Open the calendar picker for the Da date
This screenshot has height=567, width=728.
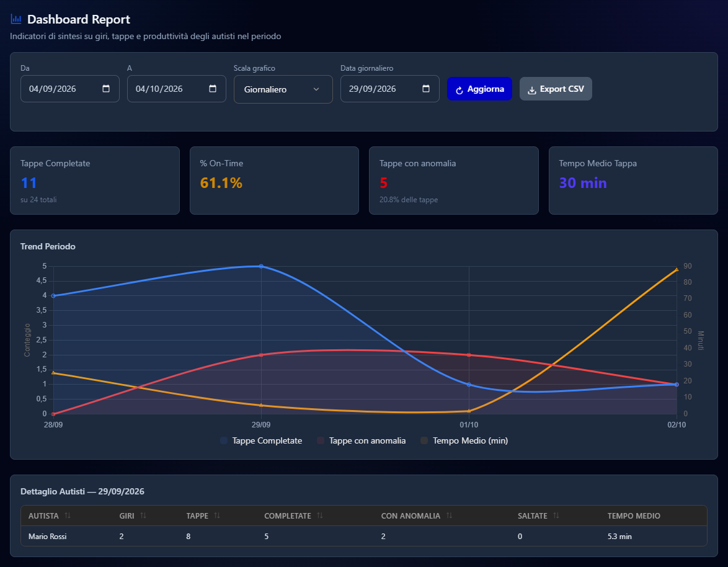click(106, 89)
